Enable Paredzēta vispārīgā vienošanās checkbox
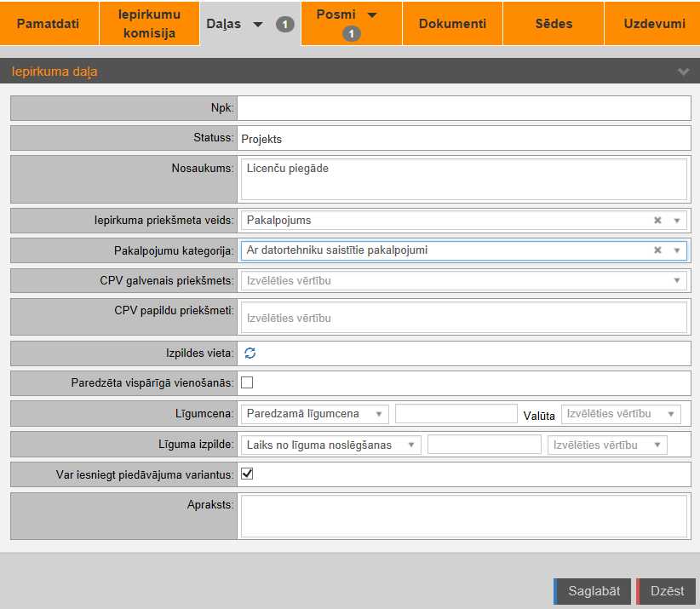 248,382
